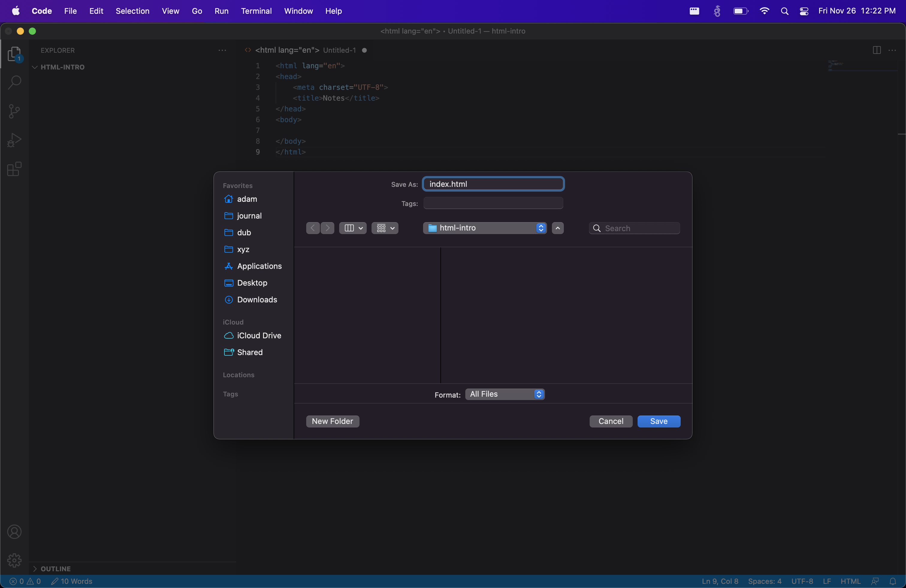Create a New Folder

pyautogui.click(x=332, y=421)
